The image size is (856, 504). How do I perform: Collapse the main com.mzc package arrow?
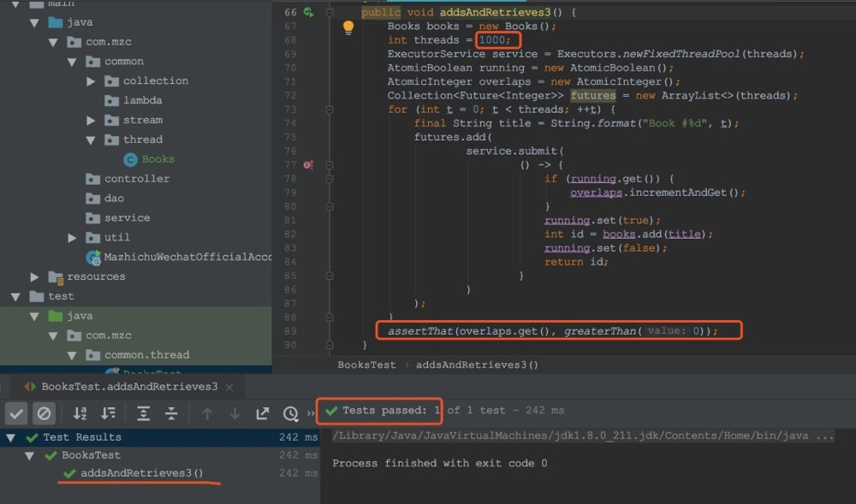point(53,43)
